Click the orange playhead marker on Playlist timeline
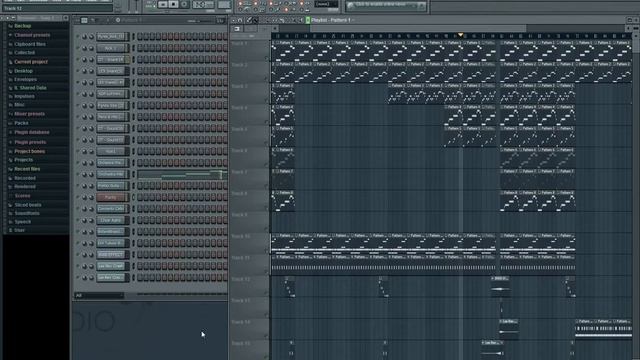The image size is (640, 360). (460, 35)
